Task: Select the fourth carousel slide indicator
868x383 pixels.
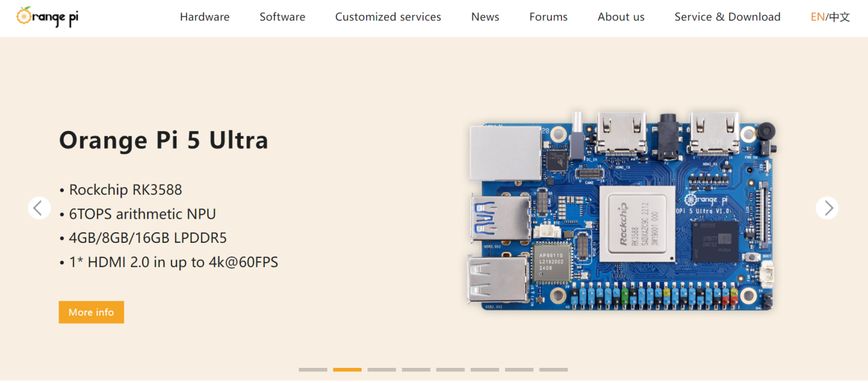Action: [416, 370]
